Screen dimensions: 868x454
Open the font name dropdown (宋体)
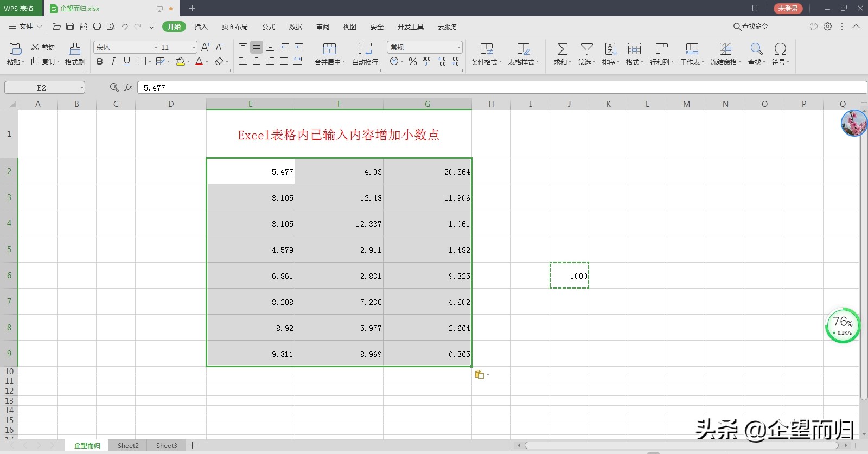coord(156,48)
